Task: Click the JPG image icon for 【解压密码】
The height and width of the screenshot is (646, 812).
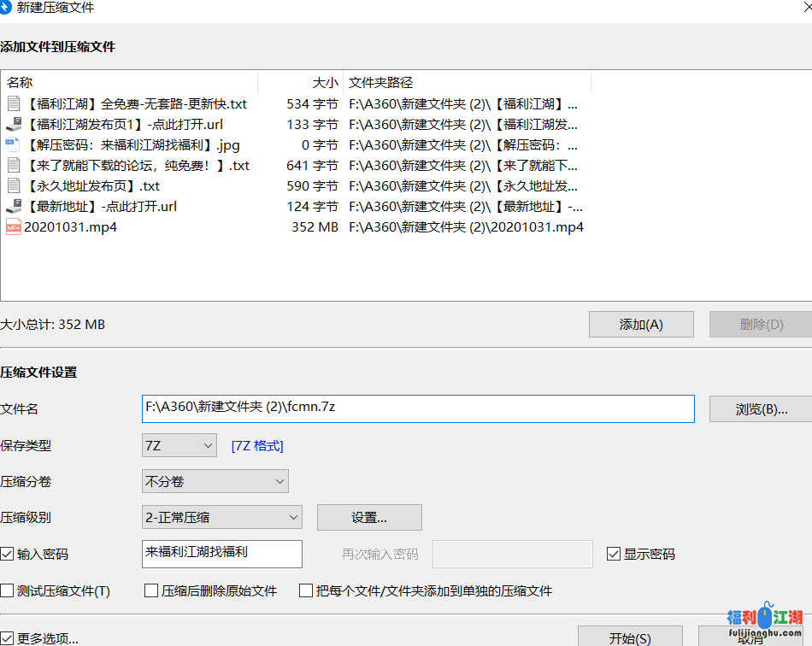Action: (x=14, y=145)
